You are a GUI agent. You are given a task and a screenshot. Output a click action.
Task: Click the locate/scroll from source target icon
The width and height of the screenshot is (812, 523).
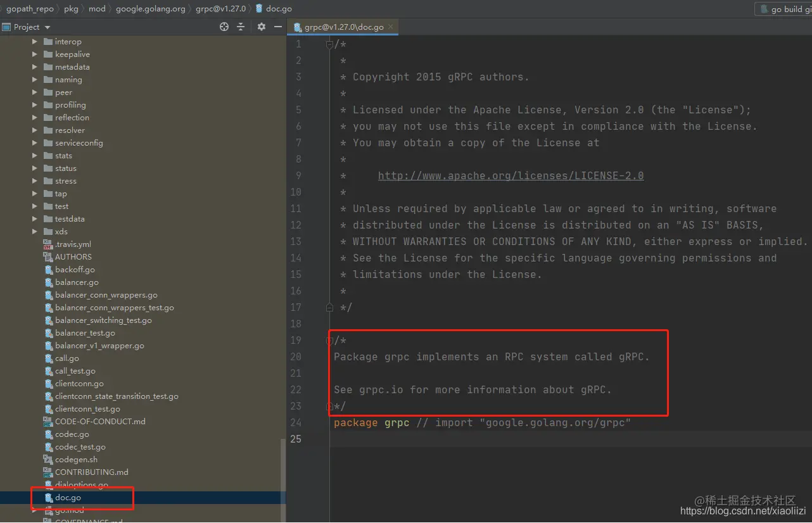tap(224, 27)
